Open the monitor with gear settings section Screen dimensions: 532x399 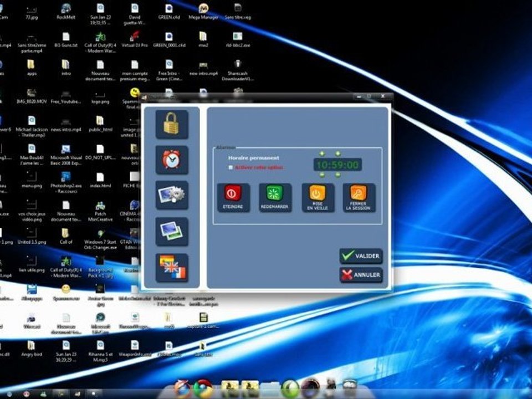tap(172, 195)
